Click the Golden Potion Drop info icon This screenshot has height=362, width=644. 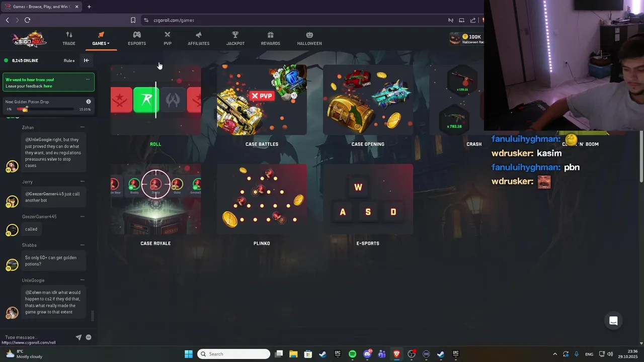89,102
